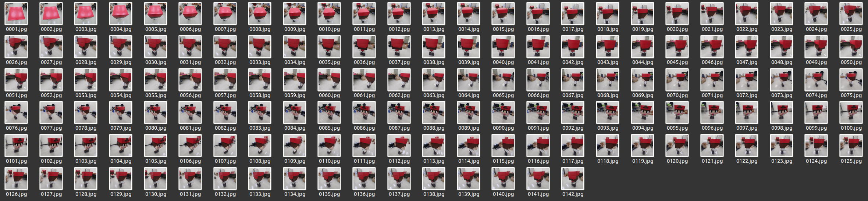Image resolution: width=868 pixels, height=201 pixels.
Task: Click the 0142.jpg thumbnail
Action: tap(573, 179)
